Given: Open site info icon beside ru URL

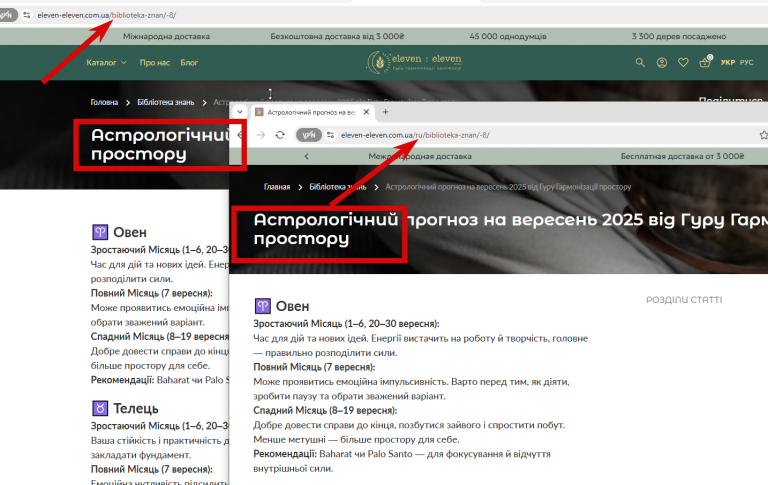Looking at the screenshot, I should tap(331, 135).
